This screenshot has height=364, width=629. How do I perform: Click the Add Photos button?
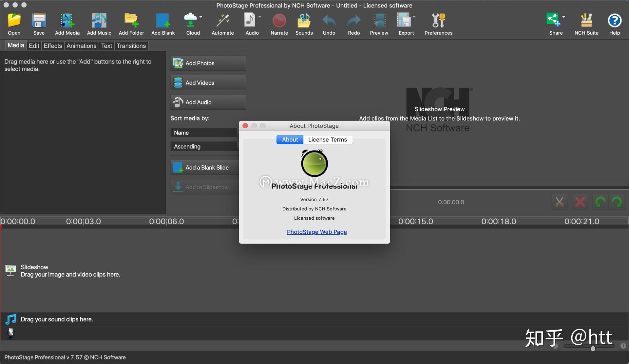pyautogui.click(x=208, y=63)
